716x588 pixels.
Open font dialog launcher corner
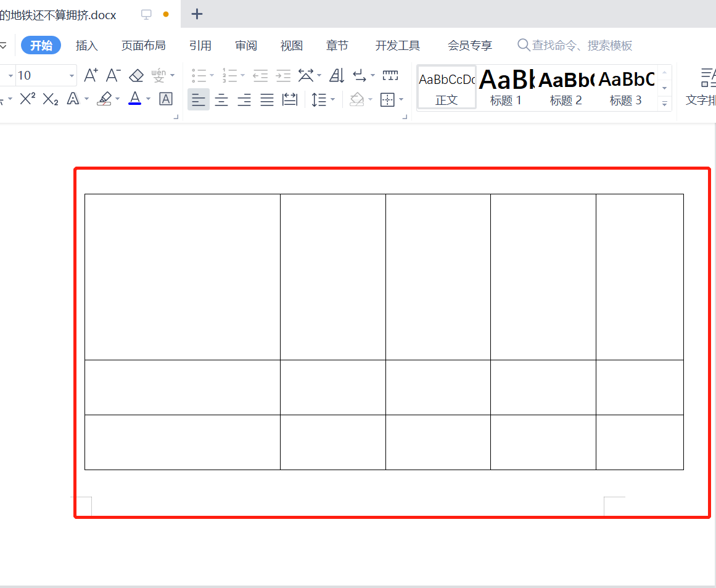tap(176, 117)
